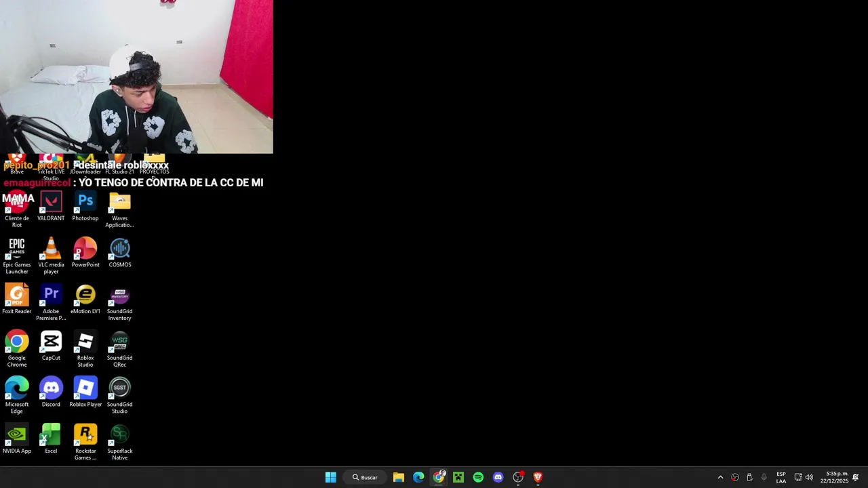Select the Microsoft Edge desktop shortcut
This screenshot has width=868, height=488.
[17, 395]
